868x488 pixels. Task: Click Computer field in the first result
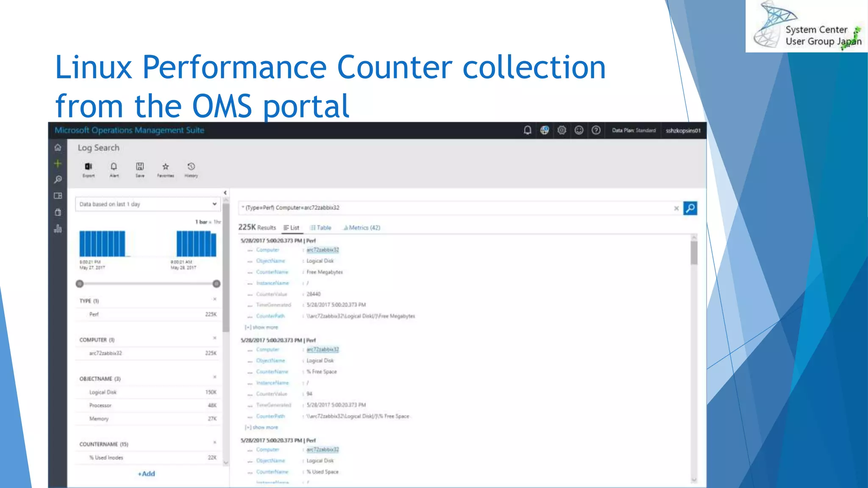pyautogui.click(x=268, y=250)
